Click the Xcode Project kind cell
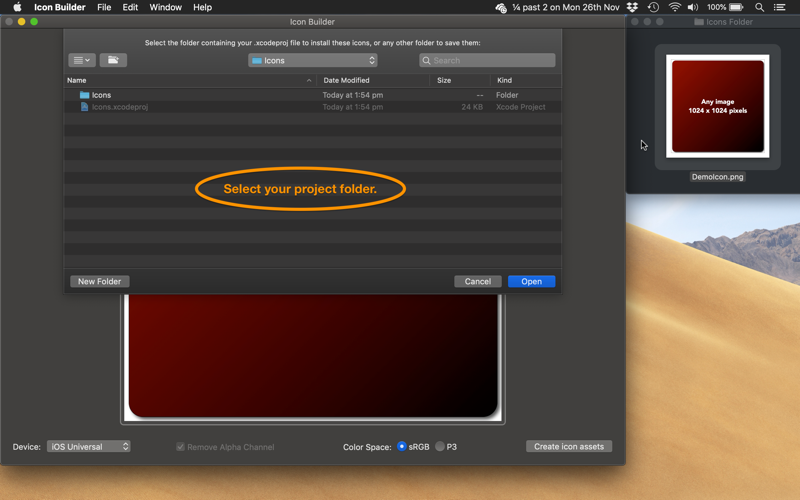 520,107
